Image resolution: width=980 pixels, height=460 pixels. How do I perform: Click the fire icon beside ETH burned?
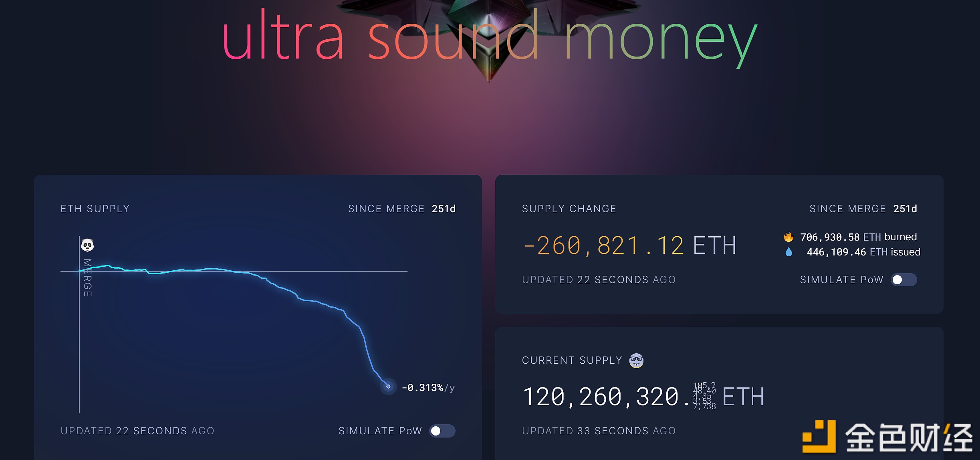pyautogui.click(x=788, y=237)
